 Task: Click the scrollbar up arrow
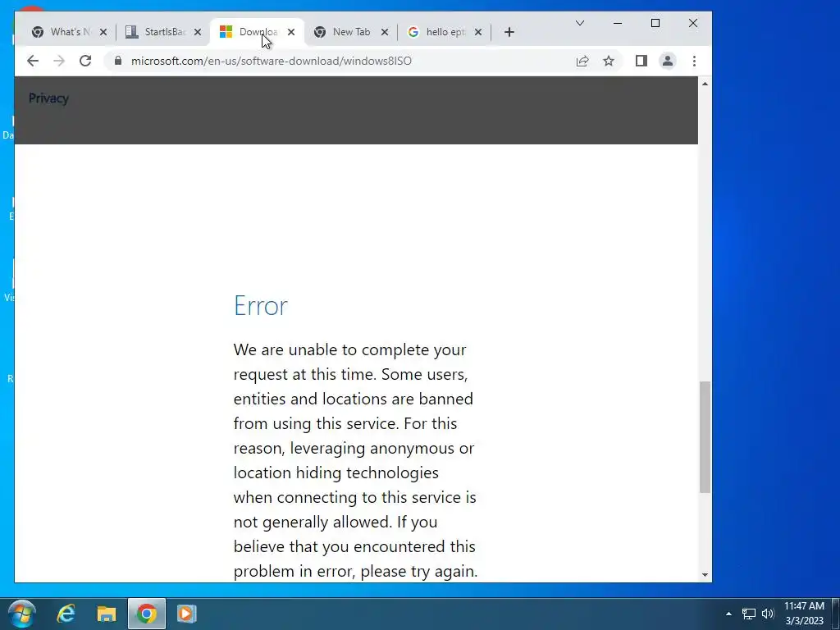point(705,84)
